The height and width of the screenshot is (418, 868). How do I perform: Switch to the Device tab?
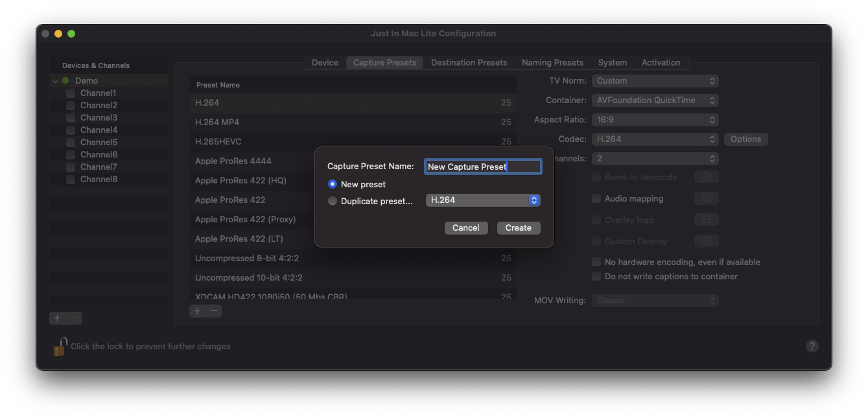(x=325, y=63)
